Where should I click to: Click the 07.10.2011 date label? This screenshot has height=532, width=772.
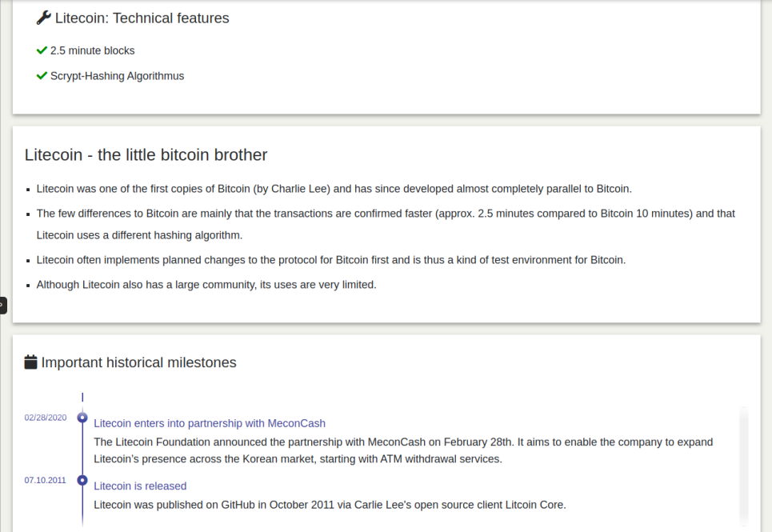tap(45, 480)
